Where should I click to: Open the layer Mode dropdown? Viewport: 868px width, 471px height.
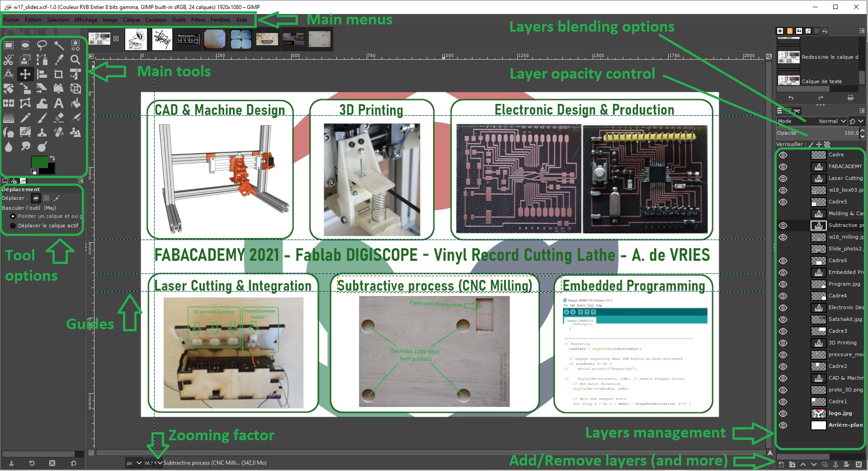tap(811, 121)
